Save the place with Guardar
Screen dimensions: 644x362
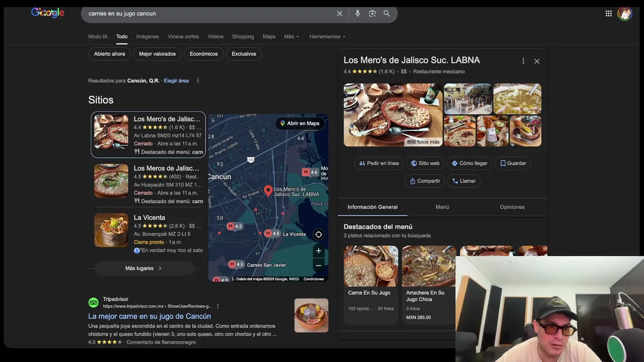(513, 163)
